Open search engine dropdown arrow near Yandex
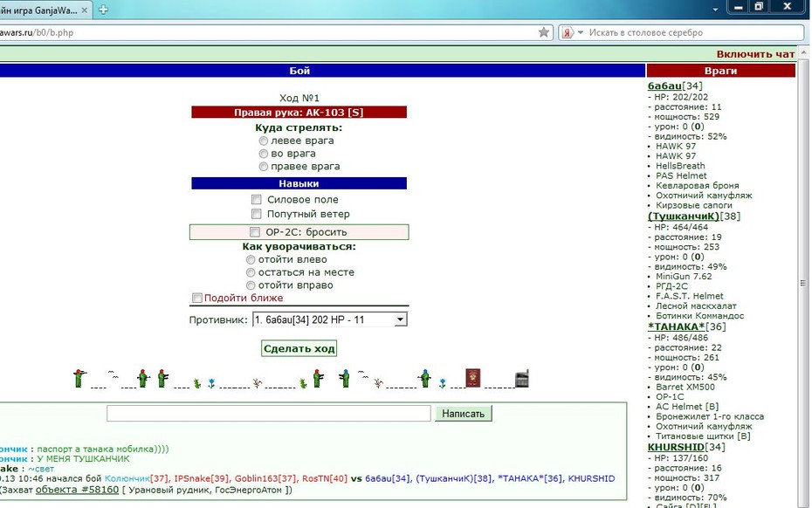 pos(581,32)
